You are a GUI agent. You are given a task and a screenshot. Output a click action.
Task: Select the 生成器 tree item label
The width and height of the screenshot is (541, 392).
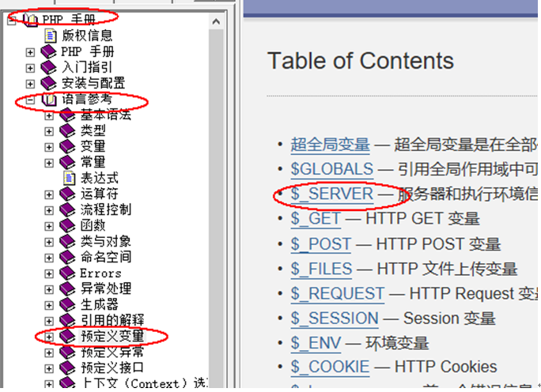coord(100,305)
